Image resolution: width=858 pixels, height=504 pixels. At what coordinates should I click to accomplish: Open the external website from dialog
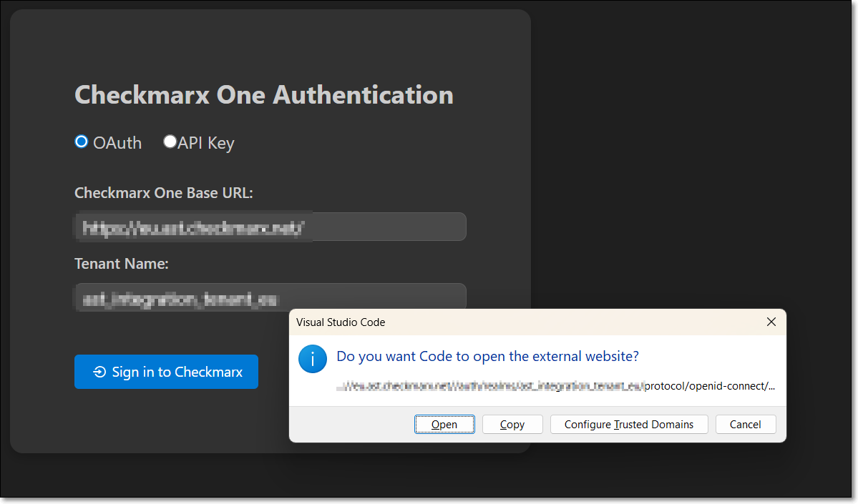pyautogui.click(x=444, y=424)
